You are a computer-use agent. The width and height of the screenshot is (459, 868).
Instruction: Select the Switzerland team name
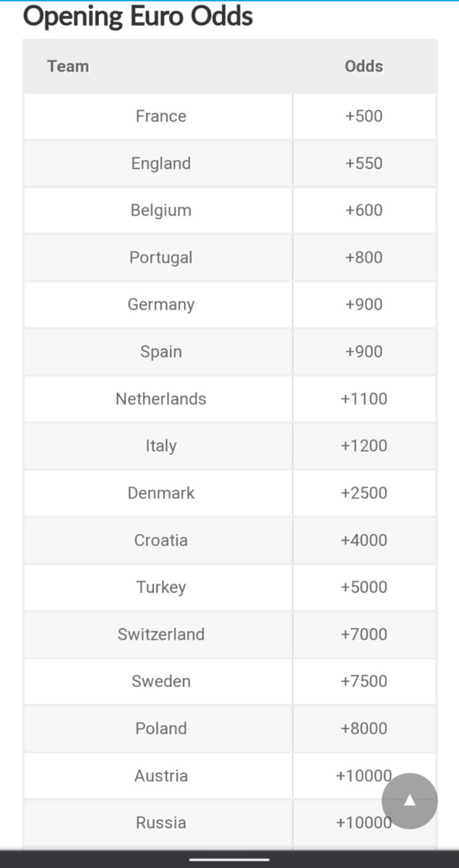click(x=160, y=634)
